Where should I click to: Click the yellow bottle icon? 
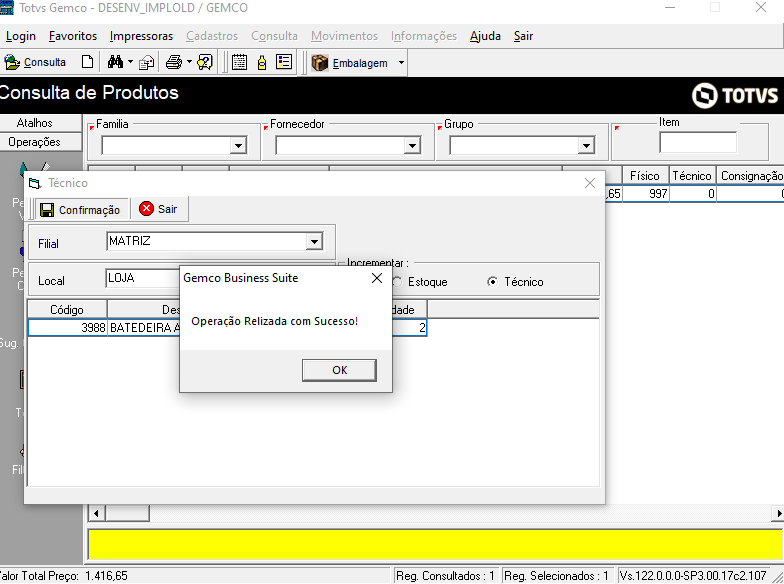[262, 62]
